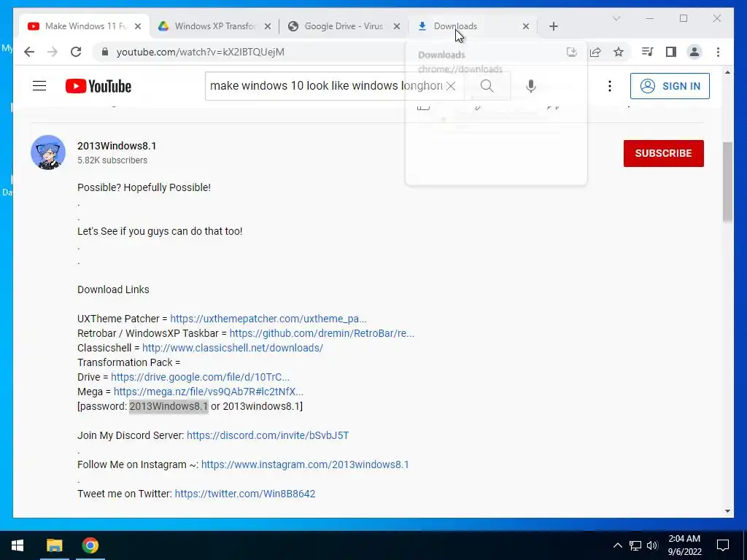Show hidden tray icons chevron
This screenshot has height=560, width=747.
pos(617,545)
